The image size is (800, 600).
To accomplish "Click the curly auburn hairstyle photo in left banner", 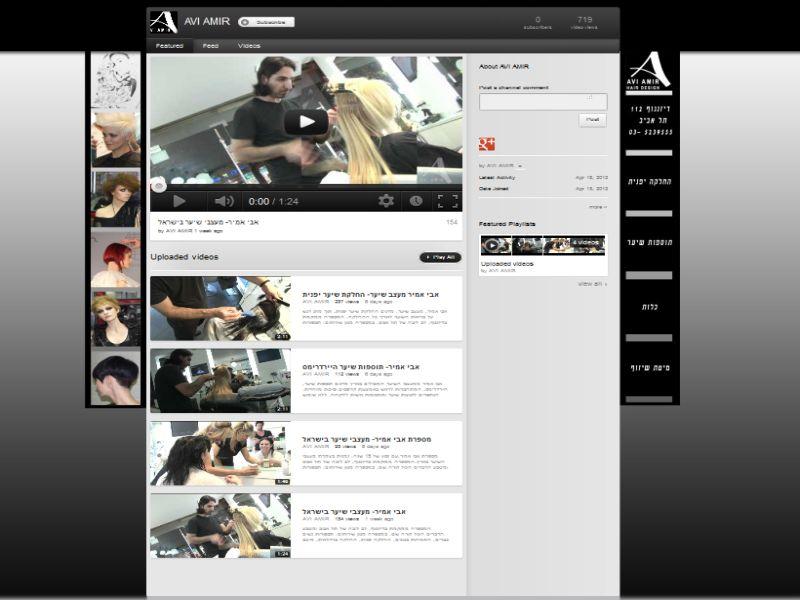I will [x=115, y=199].
